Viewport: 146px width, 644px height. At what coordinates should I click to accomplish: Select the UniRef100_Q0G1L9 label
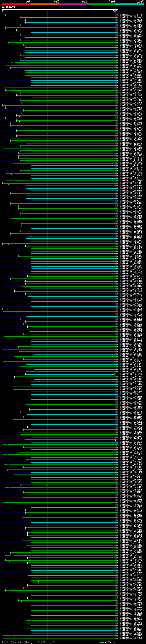(x=131, y=565)
